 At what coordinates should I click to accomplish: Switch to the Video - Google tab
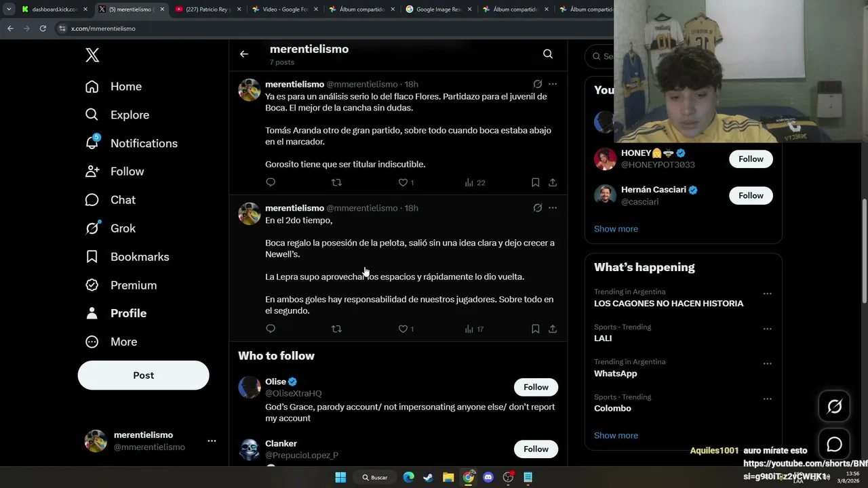tap(284, 9)
